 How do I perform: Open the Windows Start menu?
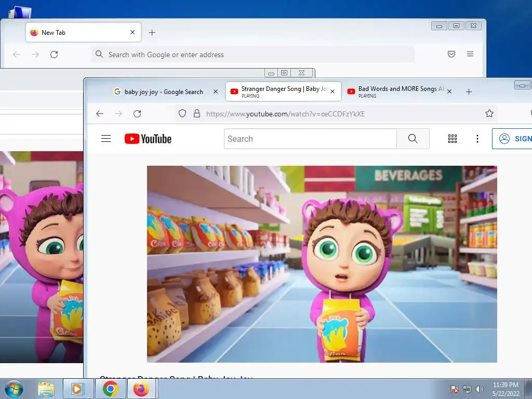tap(14, 389)
